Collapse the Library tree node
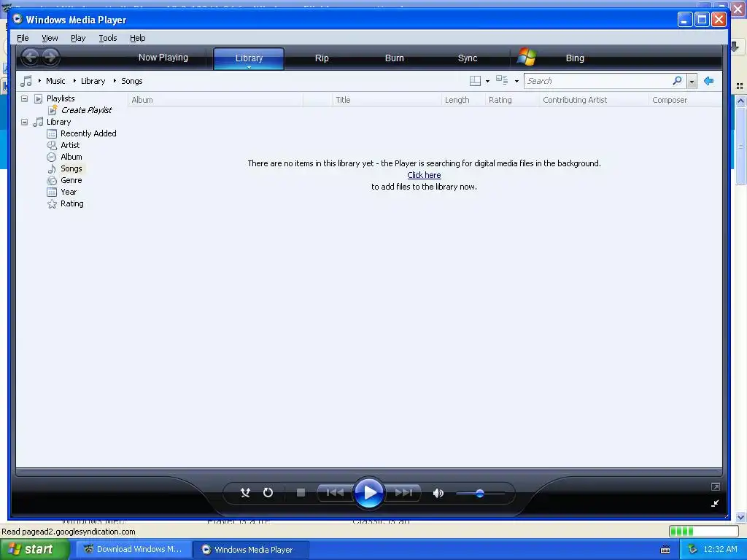This screenshot has width=747, height=560. 24,122
